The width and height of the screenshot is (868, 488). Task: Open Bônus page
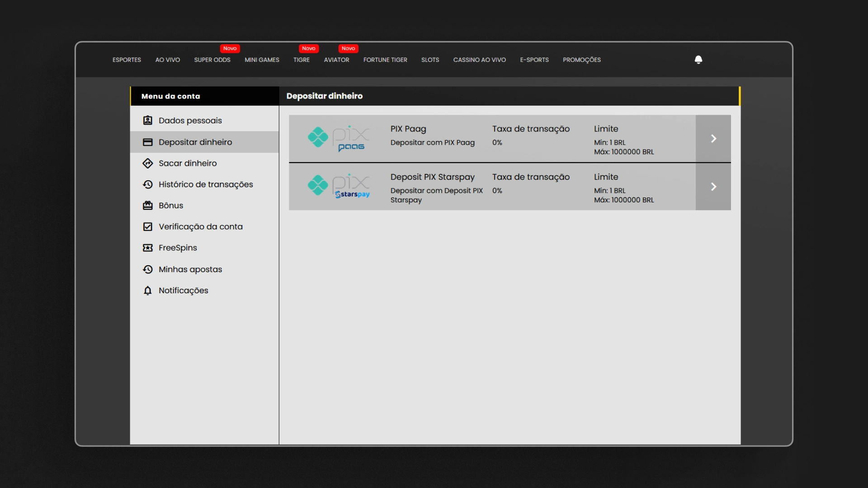pos(204,206)
